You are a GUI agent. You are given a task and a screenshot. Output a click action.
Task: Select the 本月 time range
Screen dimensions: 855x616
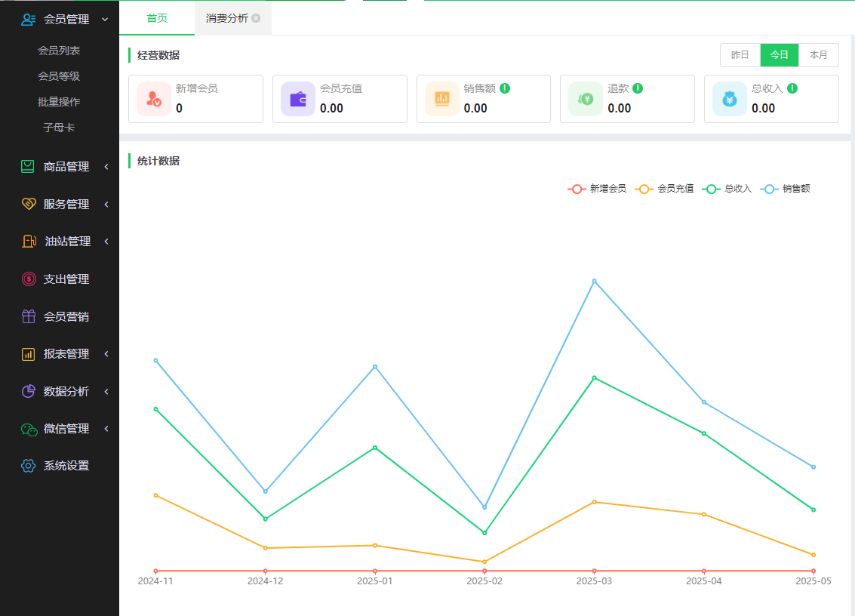click(819, 55)
